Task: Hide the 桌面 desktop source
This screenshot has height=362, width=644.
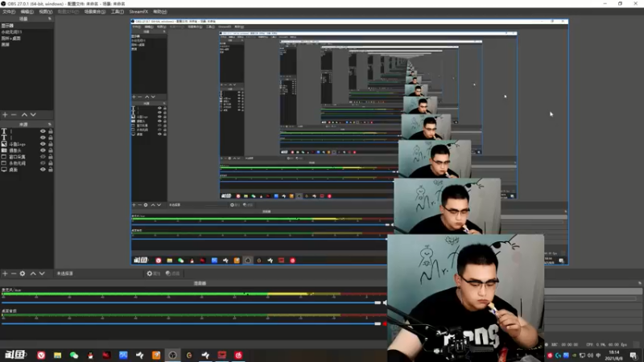Action: point(43,170)
